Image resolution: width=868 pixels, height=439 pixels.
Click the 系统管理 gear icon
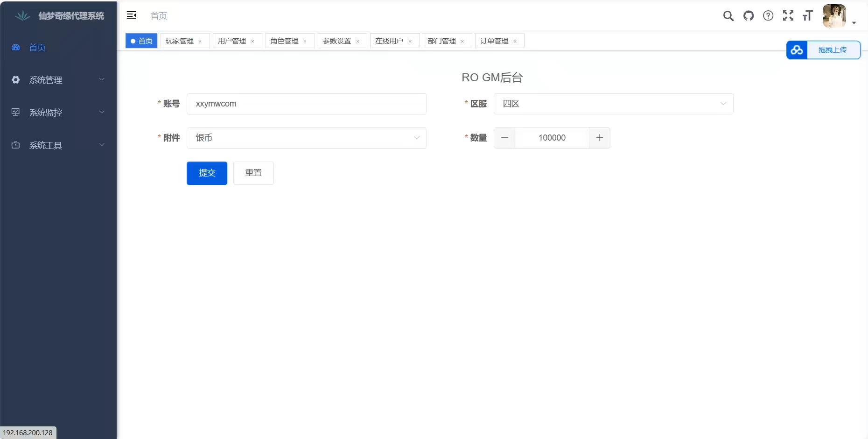click(16, 80)
